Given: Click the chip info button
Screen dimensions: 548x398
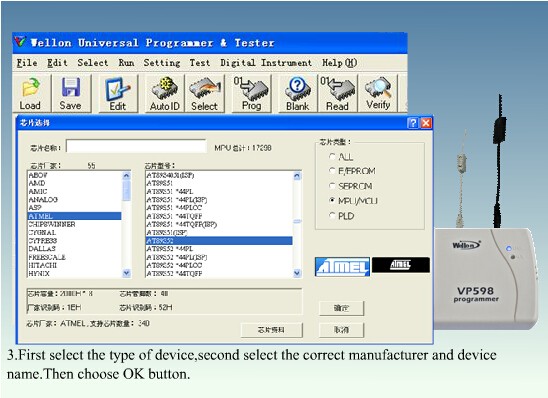Looking at the screenshot, I should coord(271,330).
